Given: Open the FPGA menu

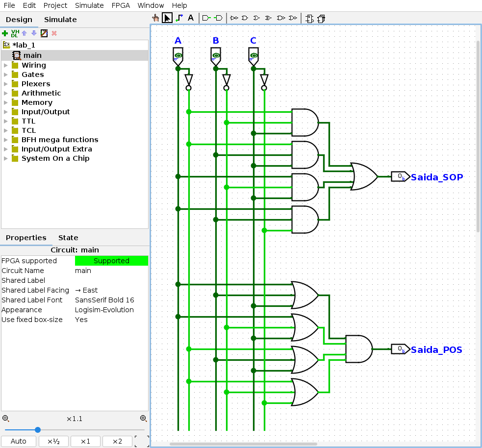Looking at the screenshot, I should click(x=120, y=5).
